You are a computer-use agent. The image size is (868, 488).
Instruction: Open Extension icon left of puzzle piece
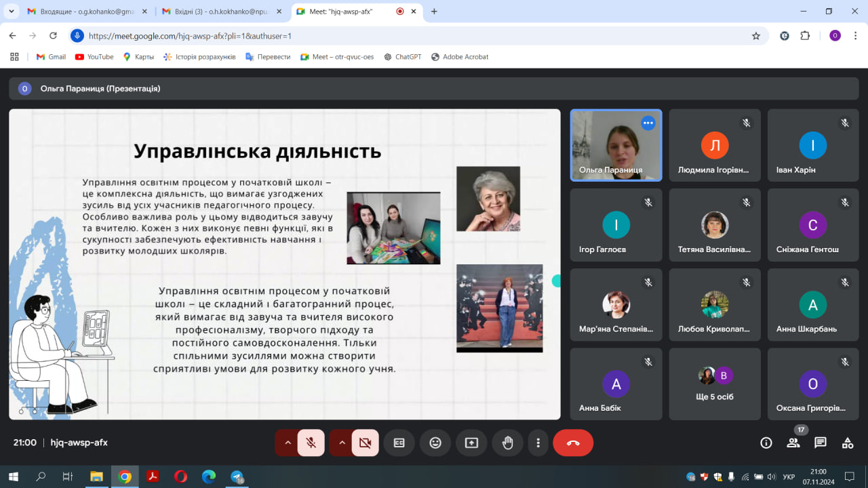point(785,36)
